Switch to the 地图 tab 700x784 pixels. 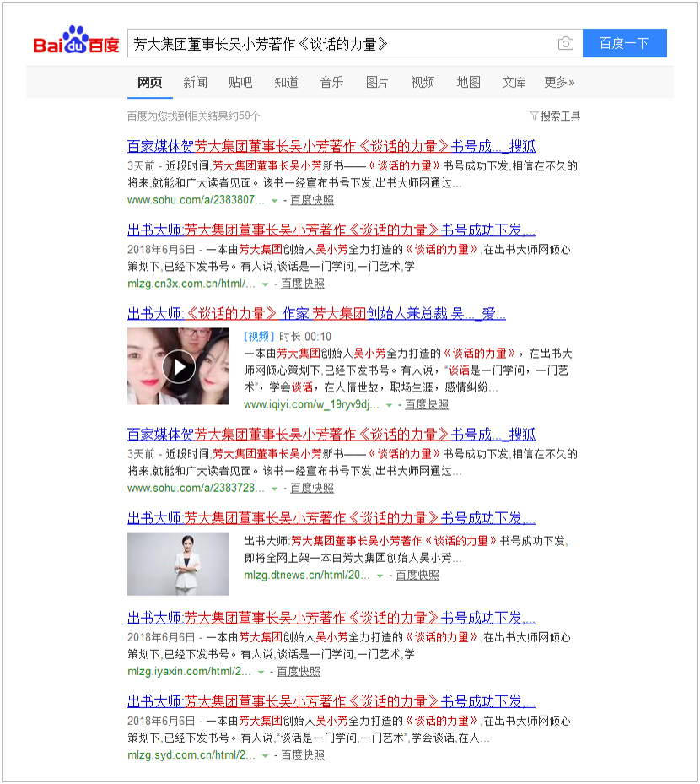point(468,82)
